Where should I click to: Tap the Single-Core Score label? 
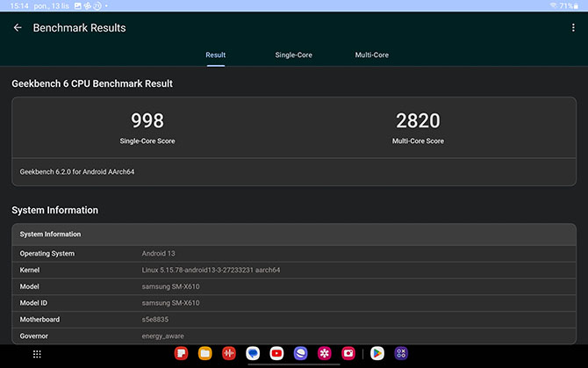[147, 141]
